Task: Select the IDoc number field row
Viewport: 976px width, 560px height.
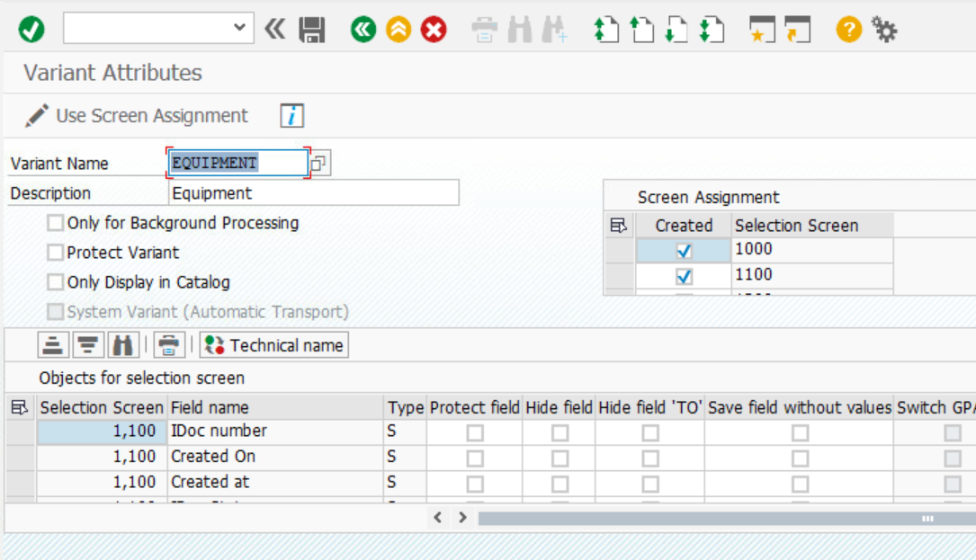Action: point(275,431)
